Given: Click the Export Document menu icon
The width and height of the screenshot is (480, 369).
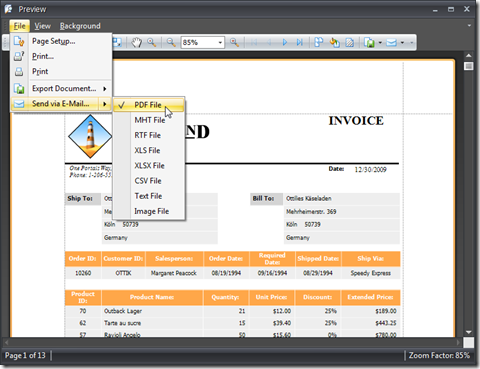Looking at the screenshot, I should click(x=19, y=88).
